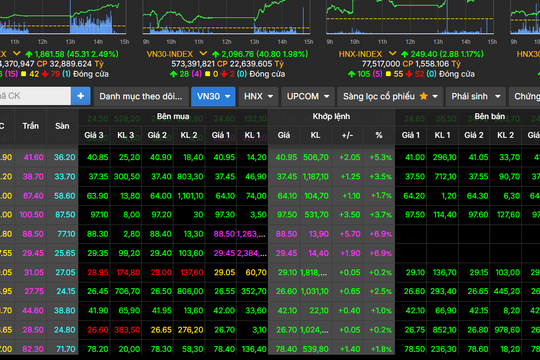The height and width of the screenshot is (360, 540).
Task: Click the Sàn column header
Action: pos(62,126)
